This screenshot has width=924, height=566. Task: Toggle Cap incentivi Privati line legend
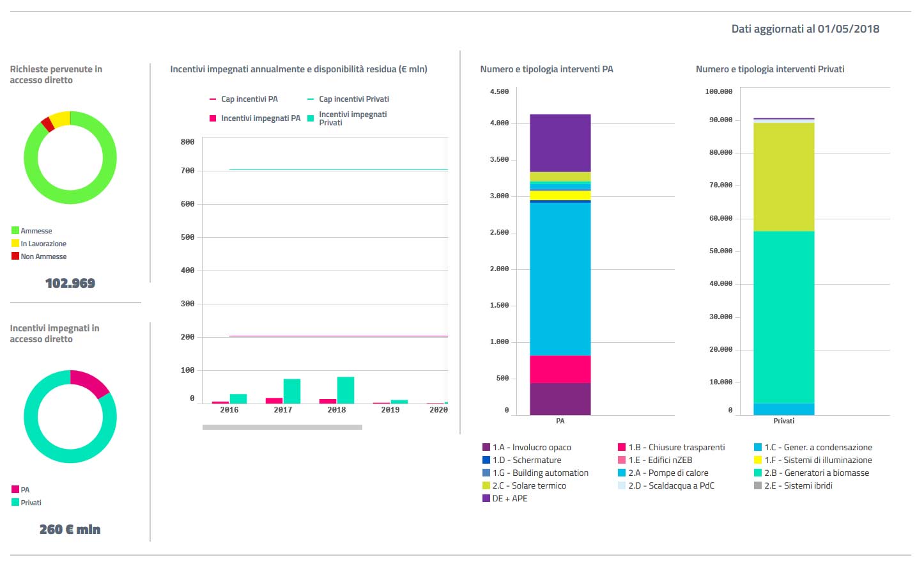click(348, 99)
